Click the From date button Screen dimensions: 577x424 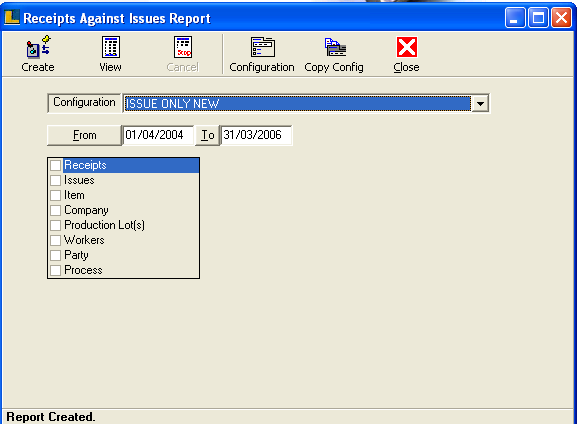pyautogui.click(x=84, y=135)
